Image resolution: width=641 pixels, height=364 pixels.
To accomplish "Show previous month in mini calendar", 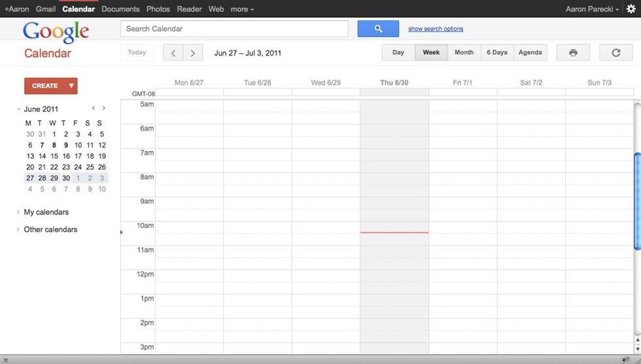I will (x=94, y=108).
